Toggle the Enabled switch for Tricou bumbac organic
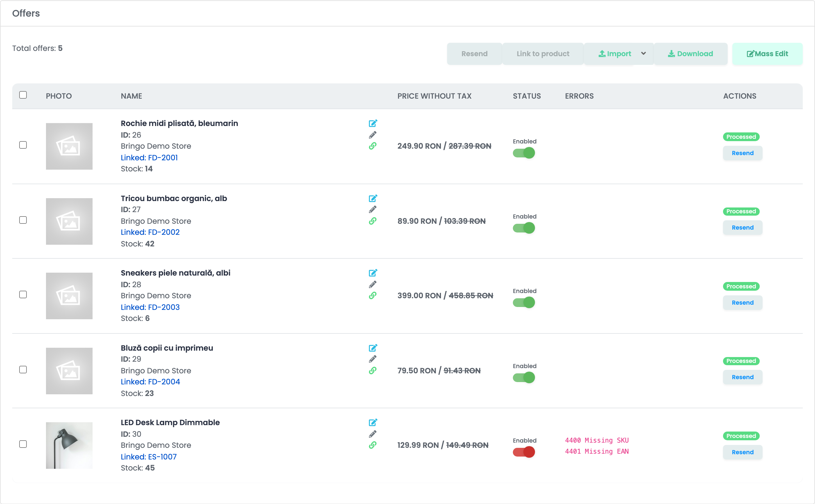Image resolution: width=815 pixels, height=504 pixels. pyautogui.click(x=524, y=228)
